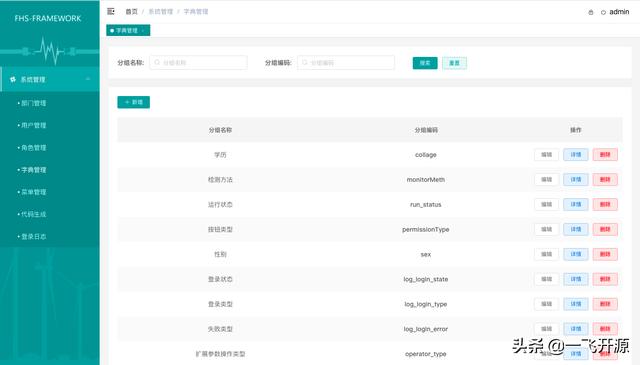
Task: View details of permissionType row
Action: 576,229
